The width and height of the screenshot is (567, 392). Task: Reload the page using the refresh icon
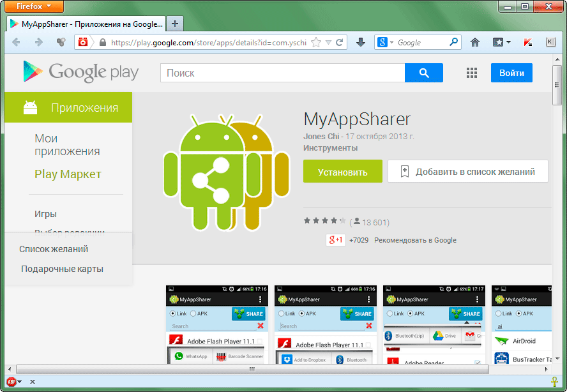340,43
